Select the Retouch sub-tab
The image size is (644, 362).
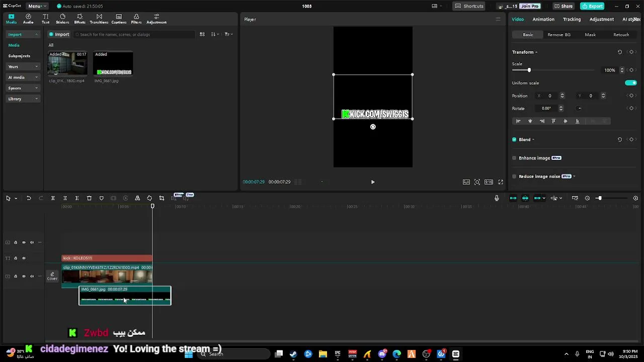621,35
